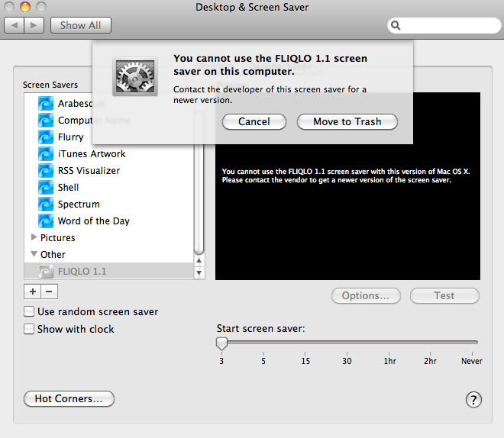Select the Spectrum row text
This screenshot has width=504, height=438.
pyautogui.click(x=79, y=205)
